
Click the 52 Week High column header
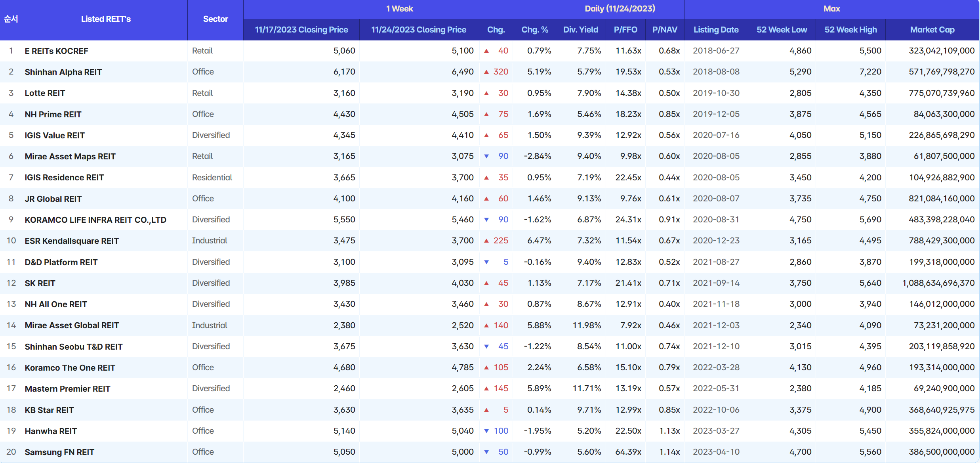point(850,30)
